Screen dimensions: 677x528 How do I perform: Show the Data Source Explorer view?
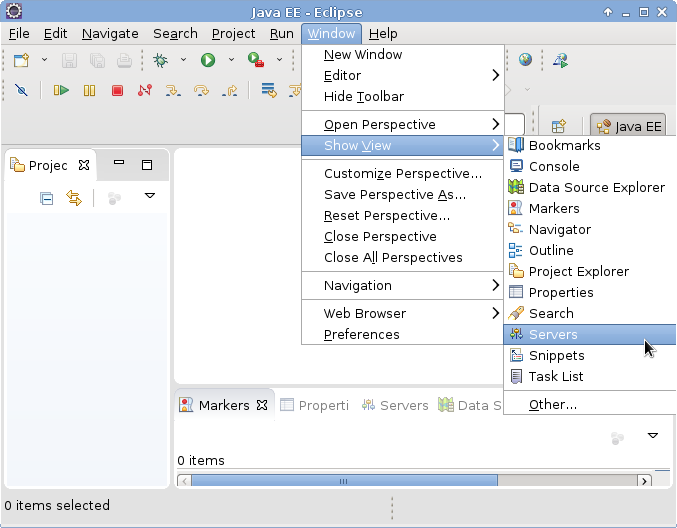(x=590, y=187)
